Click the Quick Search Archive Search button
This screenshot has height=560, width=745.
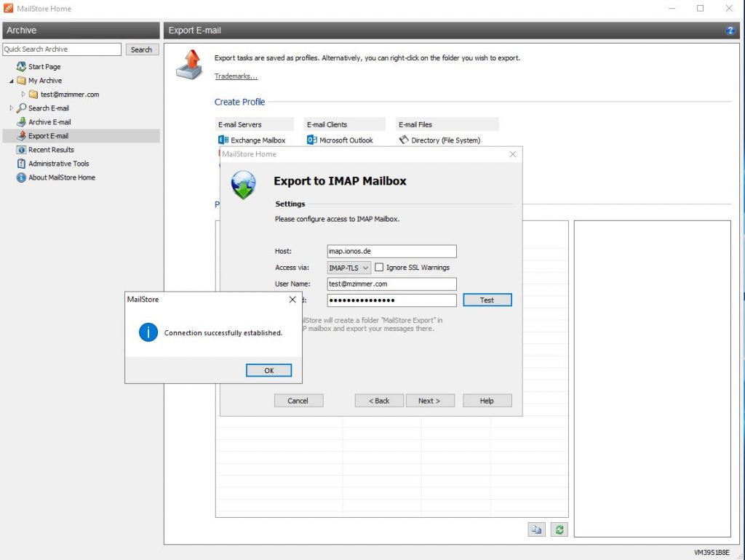pyautogui.click(x=141, y=49)
